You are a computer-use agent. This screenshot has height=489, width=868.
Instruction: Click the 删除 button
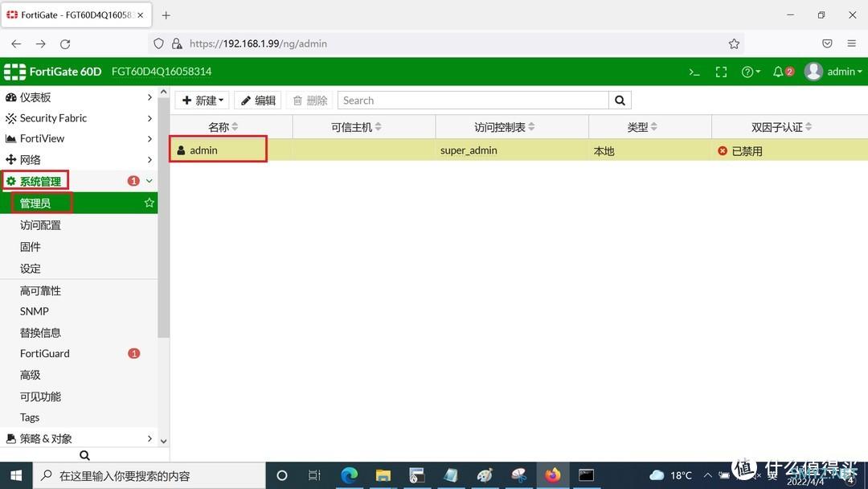309,101
